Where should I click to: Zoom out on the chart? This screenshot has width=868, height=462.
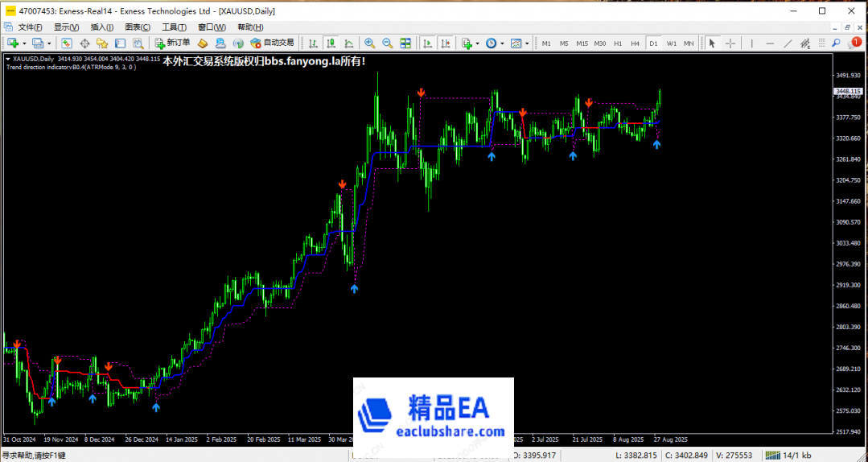coord(388,43)
